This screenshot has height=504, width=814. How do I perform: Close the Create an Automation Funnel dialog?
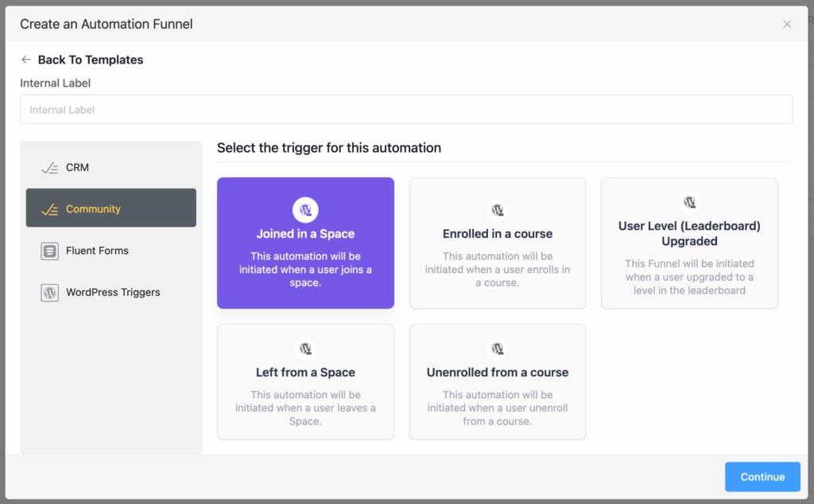tap(787, 24)
